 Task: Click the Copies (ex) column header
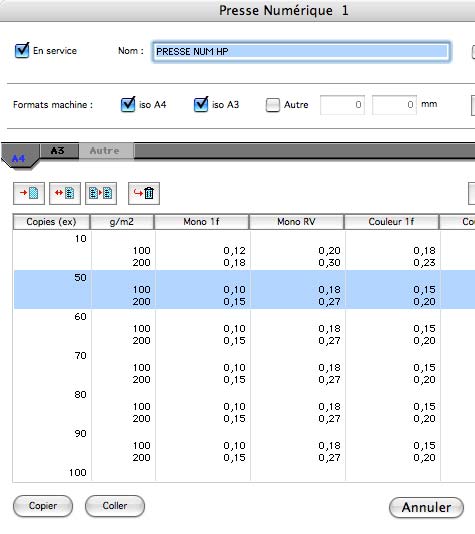51,222
